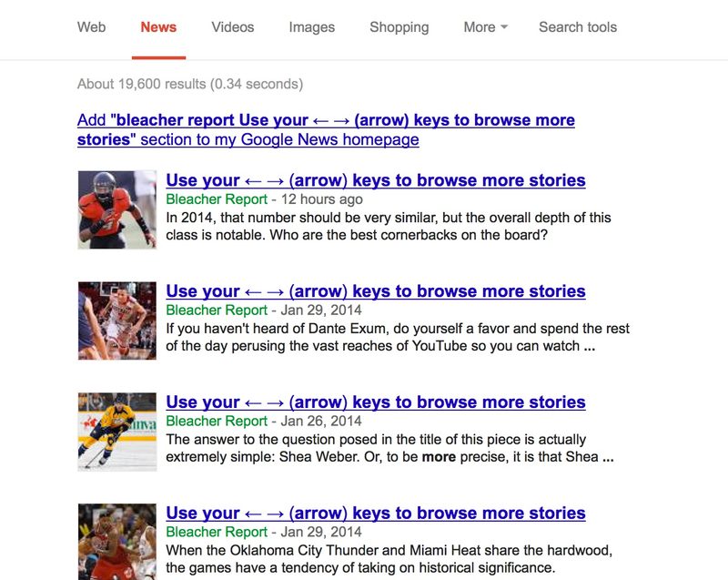
Task: Click the football player thumbnail
Action: tap(117, 210)
